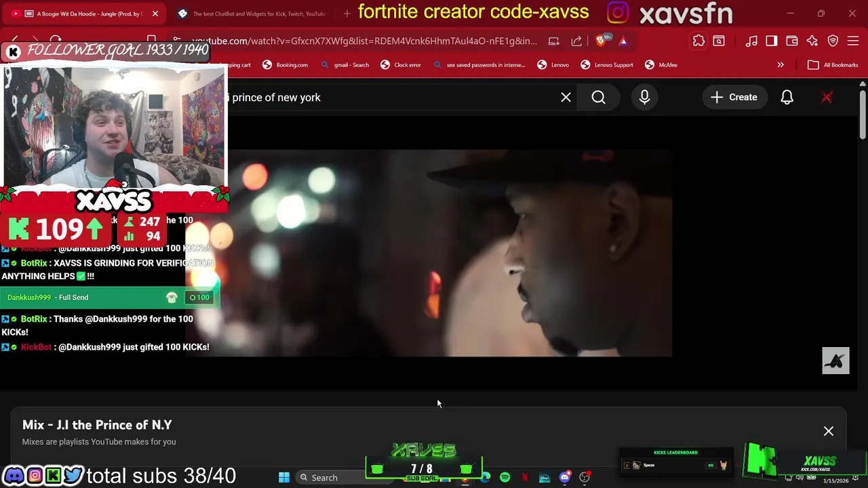Click the YouTube search box text
Screen dimensions: 868x488
click(276, 98)
